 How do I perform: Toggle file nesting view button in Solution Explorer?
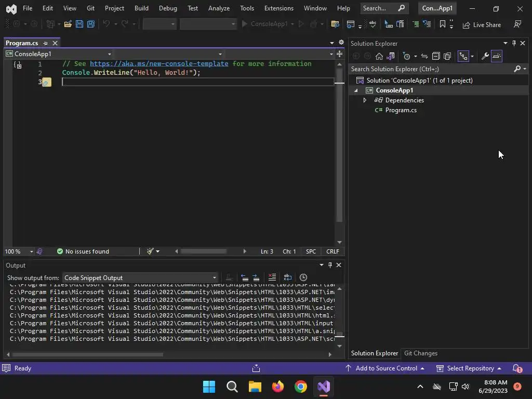[x=463, y=56]
